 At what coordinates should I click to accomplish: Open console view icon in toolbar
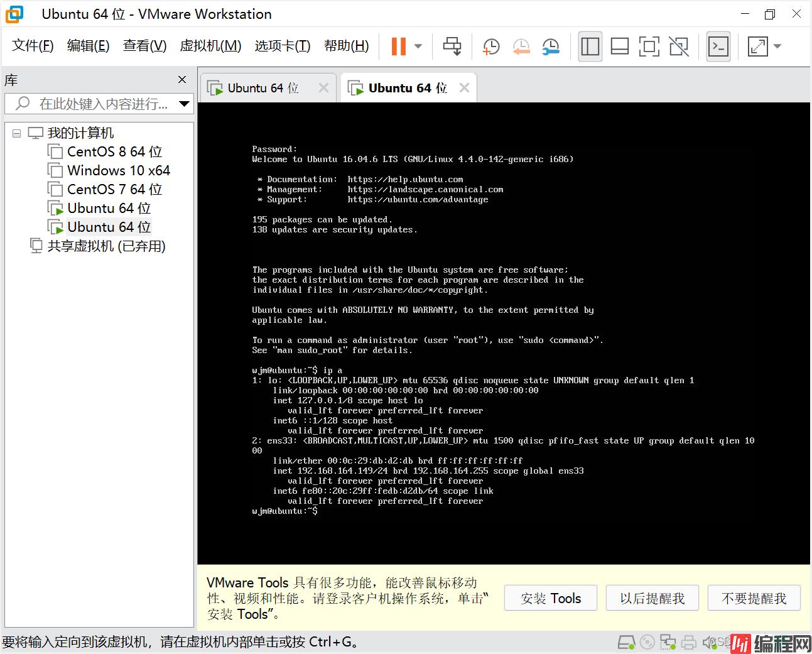718,46
